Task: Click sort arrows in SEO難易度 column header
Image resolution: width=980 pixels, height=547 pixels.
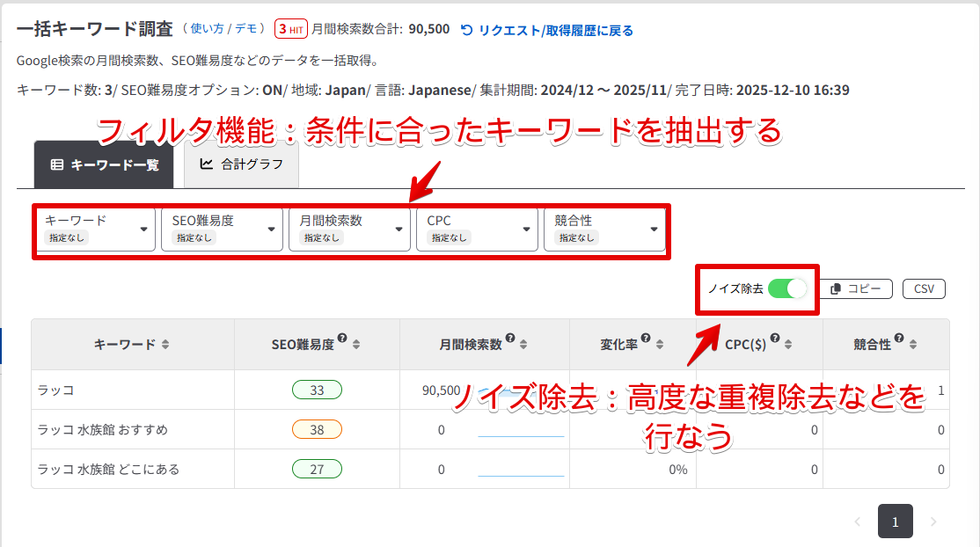Action: click(x=355, y=345)
